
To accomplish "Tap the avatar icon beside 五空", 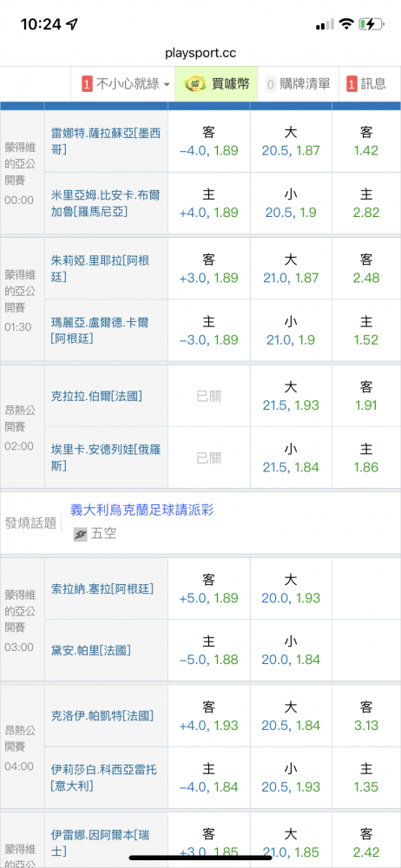I will (81, 534).
